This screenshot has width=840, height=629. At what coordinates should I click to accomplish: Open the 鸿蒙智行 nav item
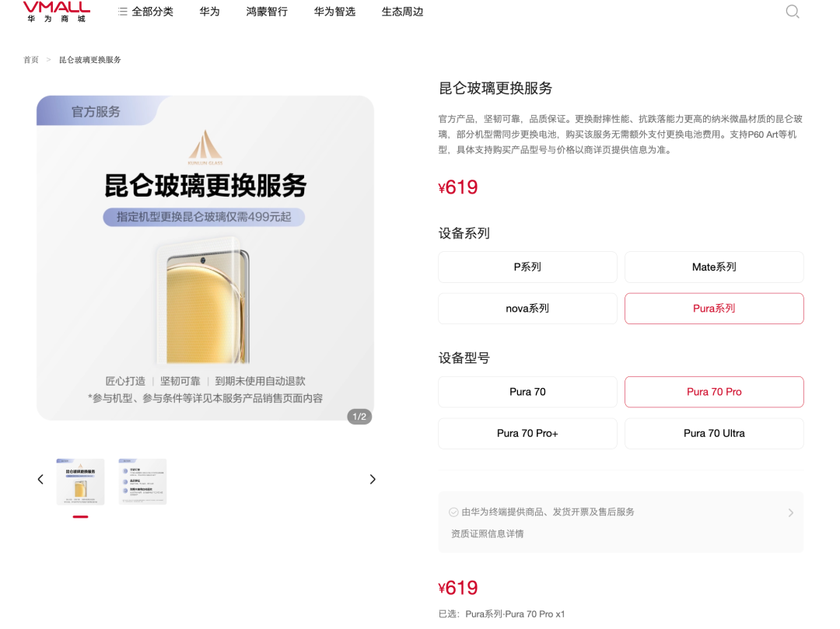267,12
